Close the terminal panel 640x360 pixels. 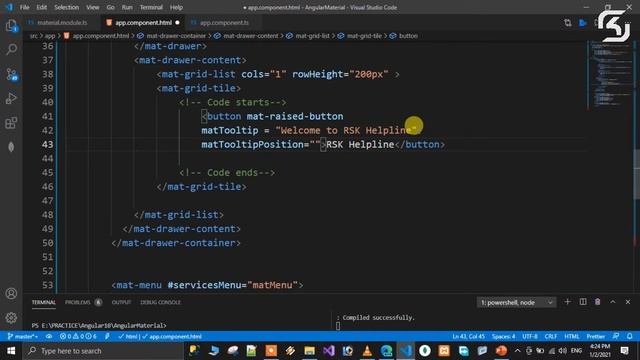(628, 302)
